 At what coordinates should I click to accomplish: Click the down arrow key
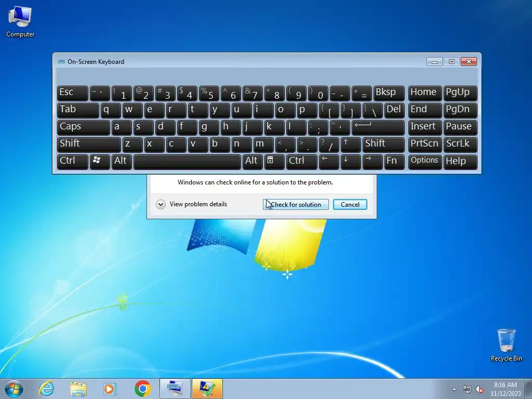coord(351,162)
